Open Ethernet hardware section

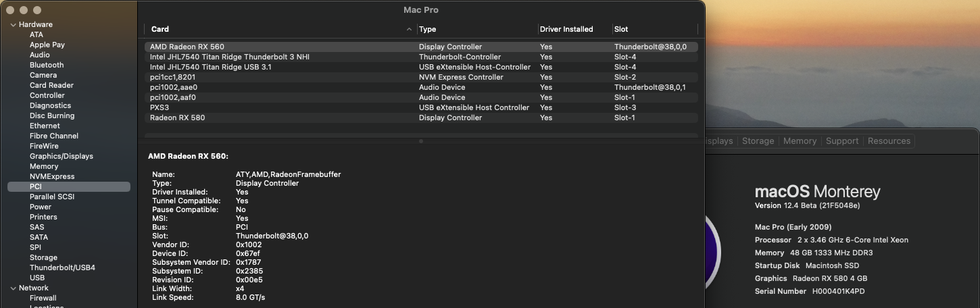click(x=45, y=126)
